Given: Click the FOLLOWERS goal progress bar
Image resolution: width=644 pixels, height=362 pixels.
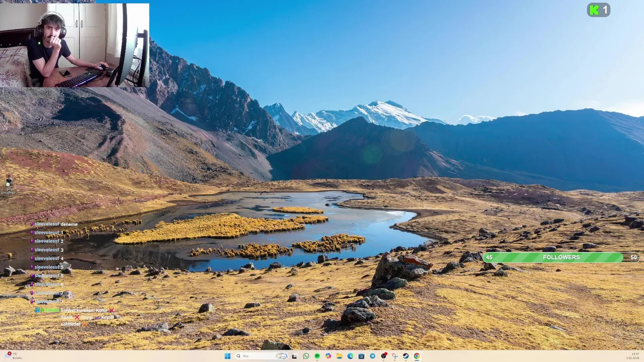Looking at the screenshot, I should [561, 257].
